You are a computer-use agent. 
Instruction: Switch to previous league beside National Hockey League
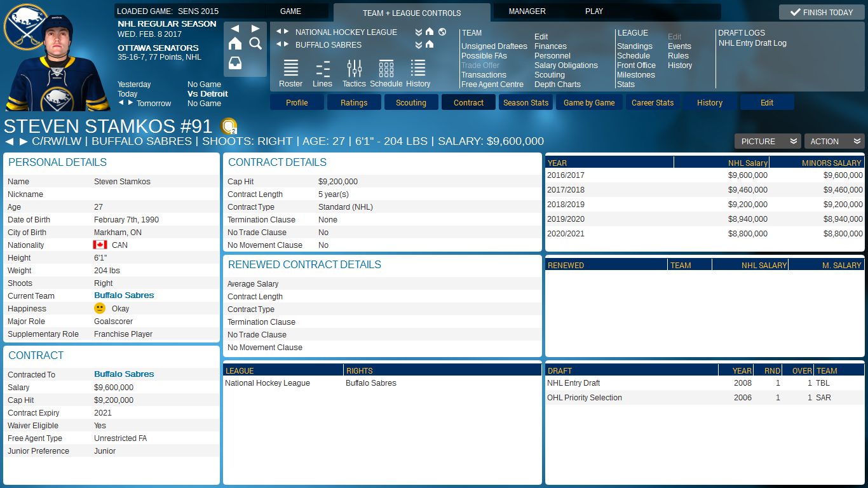278,32
